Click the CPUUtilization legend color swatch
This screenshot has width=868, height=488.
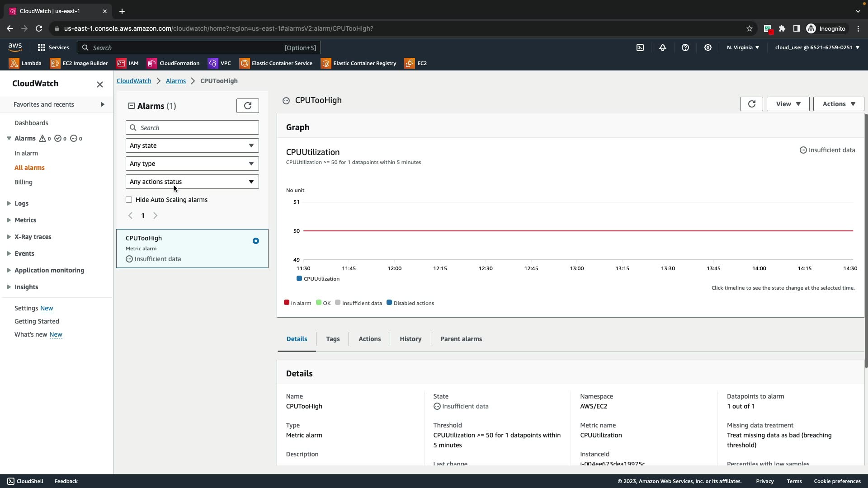(299, 279)
